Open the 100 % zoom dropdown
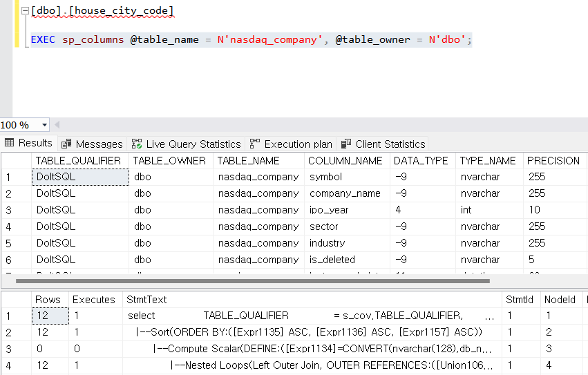The image size is (588, 375). point(45,125)
